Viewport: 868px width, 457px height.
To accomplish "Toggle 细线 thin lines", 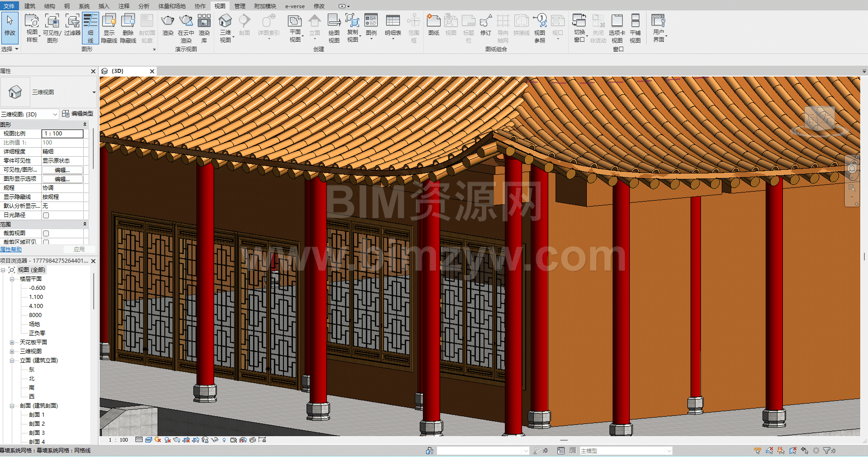I will pyautogui.click(x=90, y=28).
